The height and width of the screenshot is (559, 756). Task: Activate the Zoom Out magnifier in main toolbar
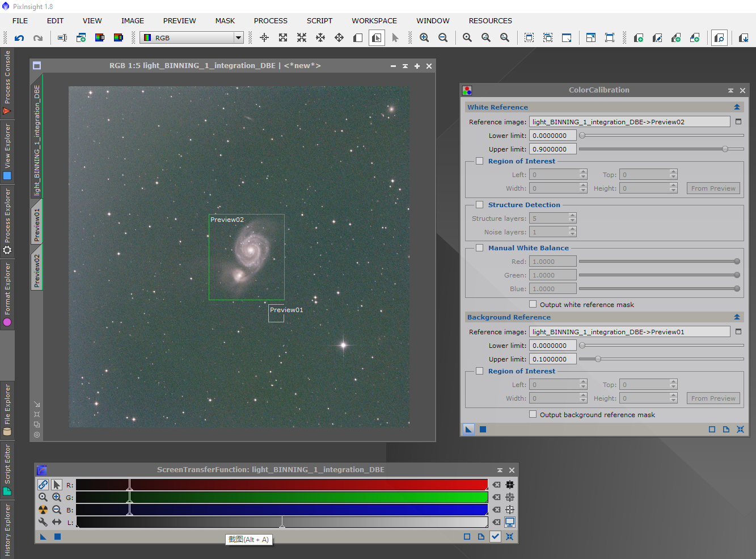443,38
